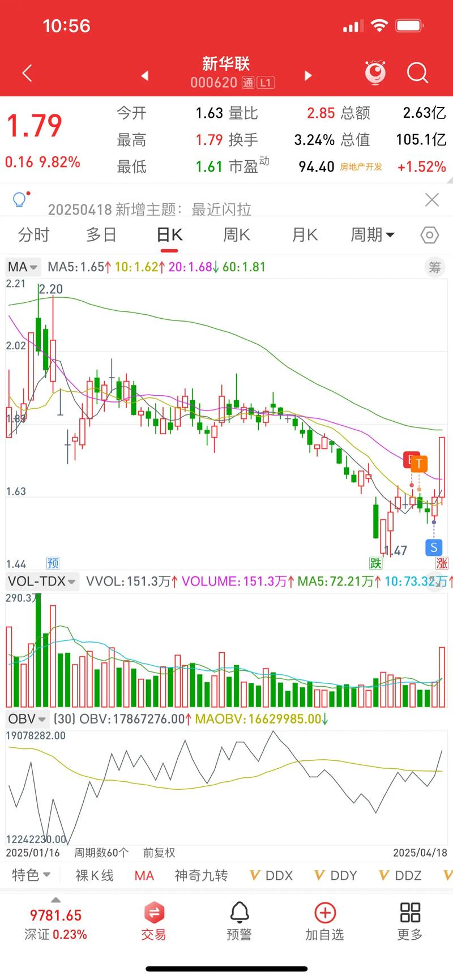
Task: Tap the lightbulb hint icon
Action: (20, 199)
